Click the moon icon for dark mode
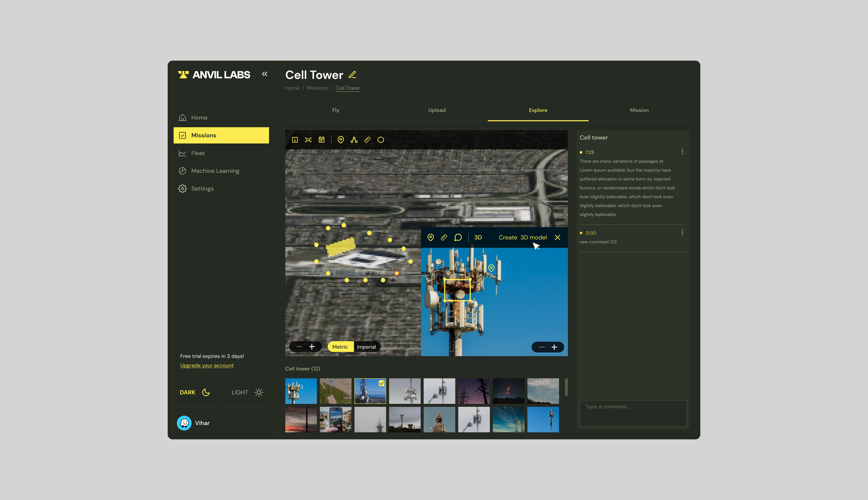The image size is (868, 500). [x=206, y=392]
